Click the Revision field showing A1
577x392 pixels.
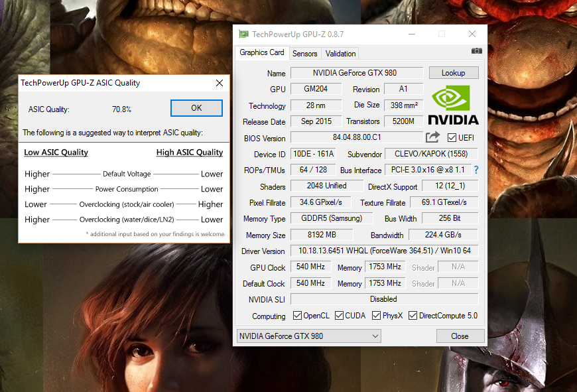(x=403, y=89)
